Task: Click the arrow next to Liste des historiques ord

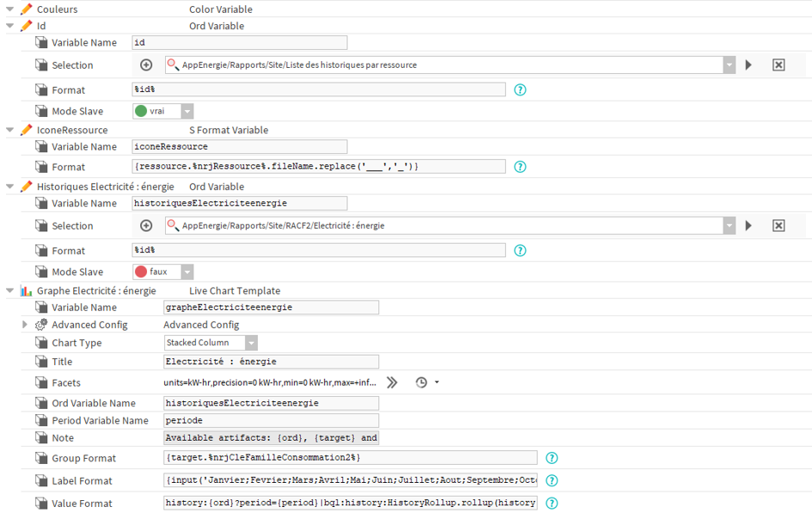Action: pyautogui.click(x=748, y=64)
